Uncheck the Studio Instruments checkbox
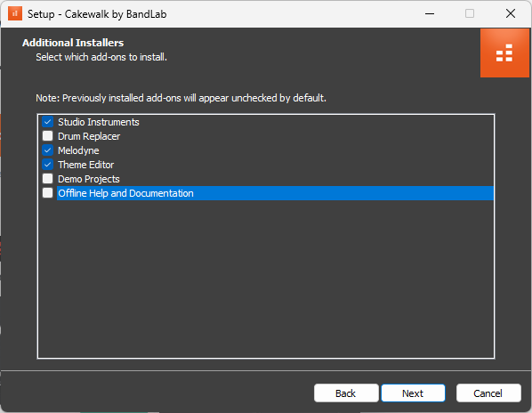Viewport: 532px width, 413px height. click(x=47, y=121)
